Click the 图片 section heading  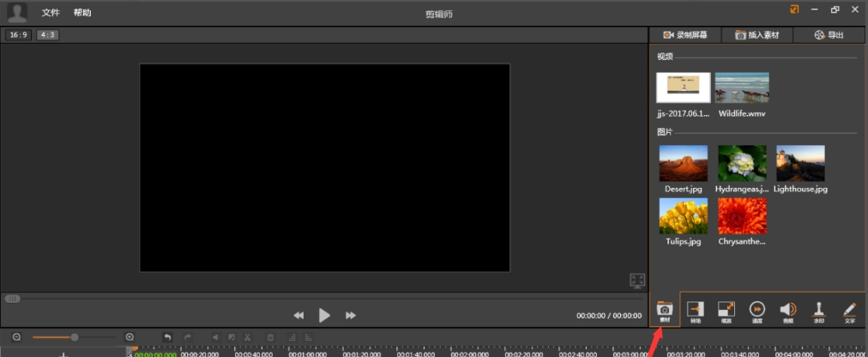pyautogui.click(x=664, y=132)
